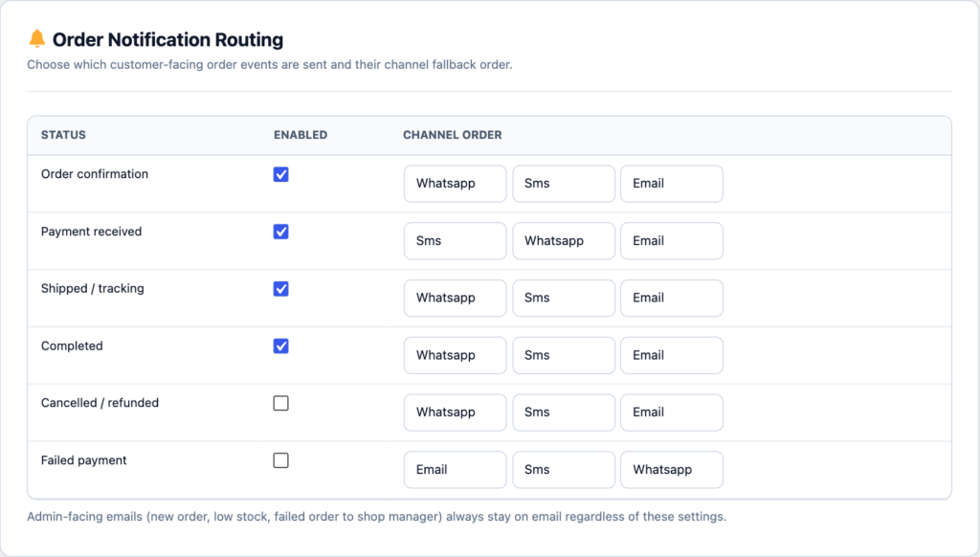
Task: Open the Sms first channel for Payment received
Action: coord(455,240)
